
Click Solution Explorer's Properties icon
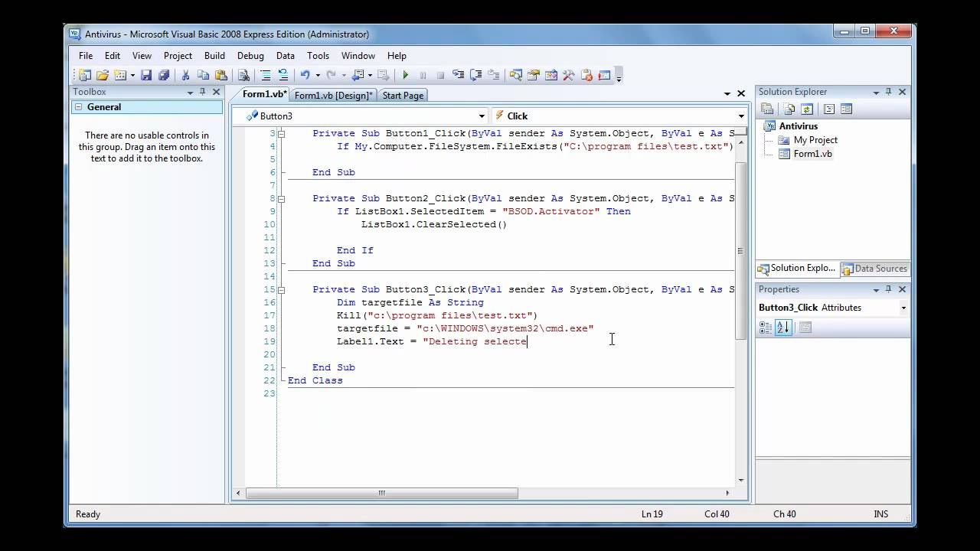click(x=766, y=109)
